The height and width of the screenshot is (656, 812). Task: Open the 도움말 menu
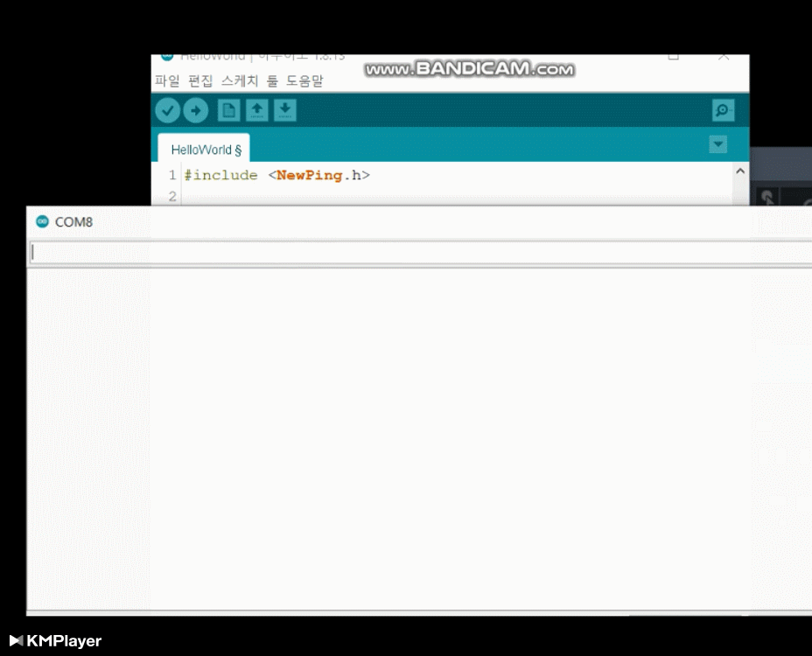click(305, 80)
